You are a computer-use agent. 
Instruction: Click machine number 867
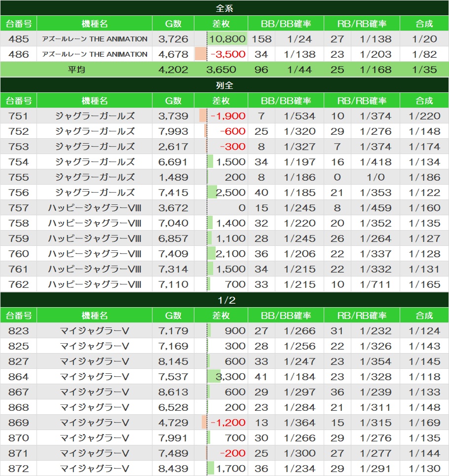click(x=19, y=392)
